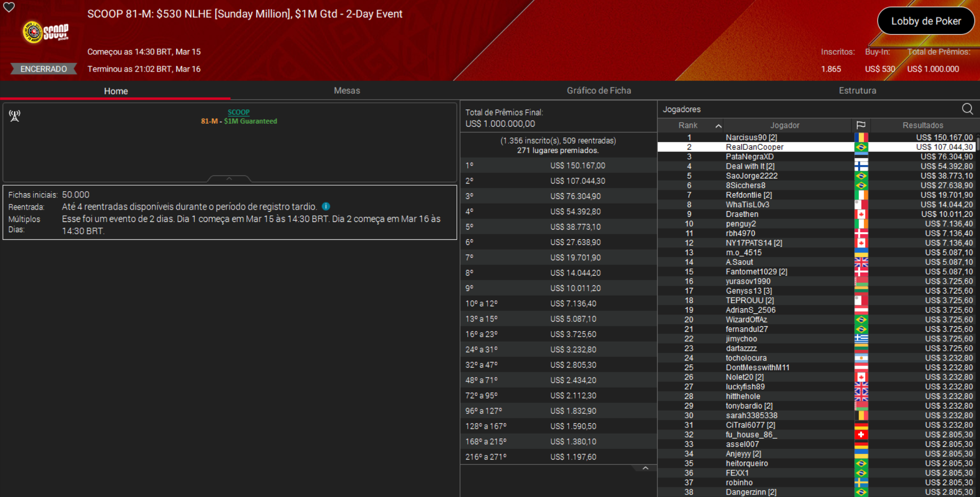Highlight the ENCERRADO status banner
The image size is (980, 497).
pos(43,69)
